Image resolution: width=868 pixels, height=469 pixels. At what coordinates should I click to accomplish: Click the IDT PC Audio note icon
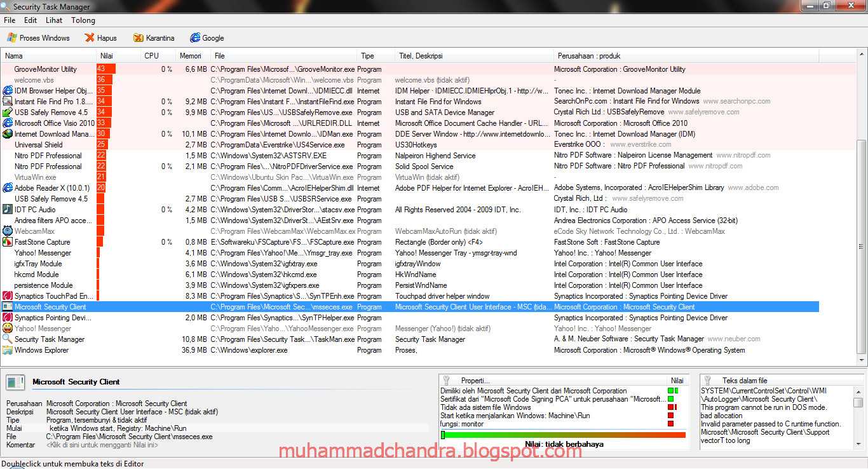8,210
